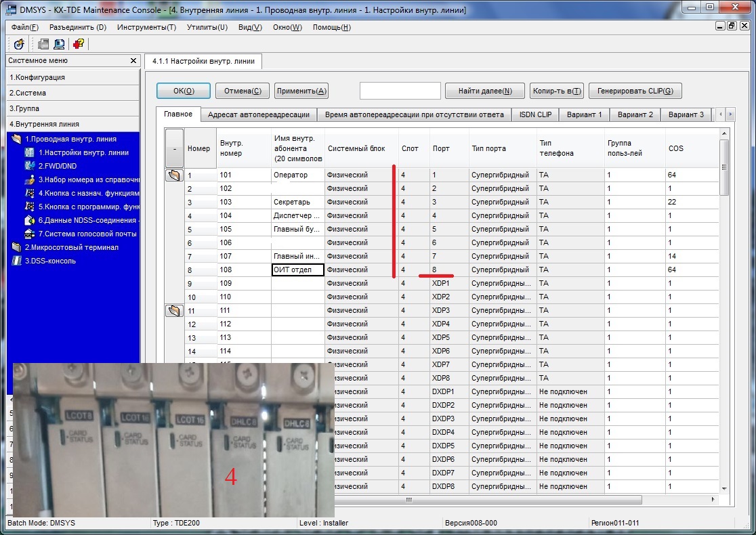This screenshot has width=756, height=535.
Task: Click the Генерировать CLIP(G) button
Action: 635,91
